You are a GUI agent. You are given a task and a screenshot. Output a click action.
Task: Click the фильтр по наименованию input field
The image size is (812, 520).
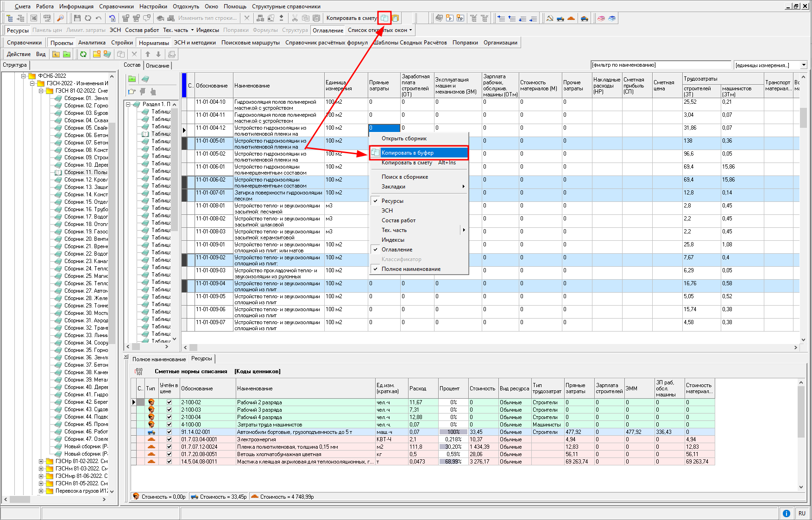pyautogui.click(x=661, y=65)
